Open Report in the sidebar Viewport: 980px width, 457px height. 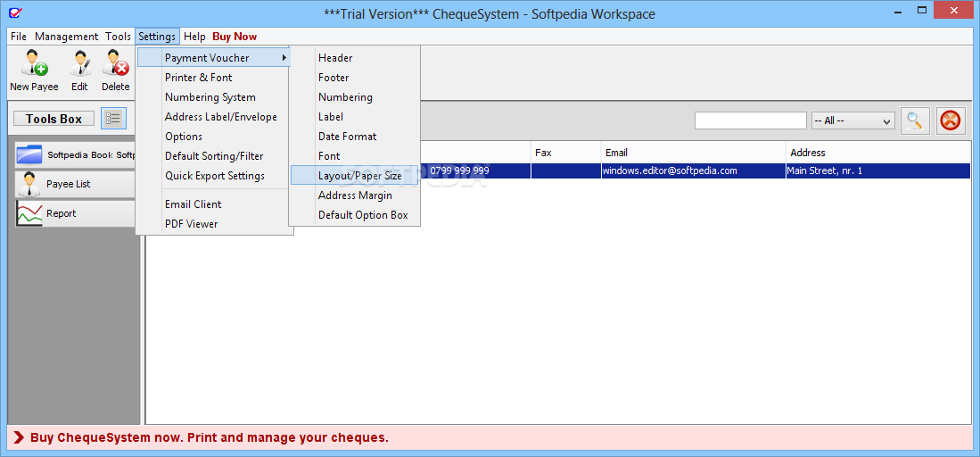75,213
